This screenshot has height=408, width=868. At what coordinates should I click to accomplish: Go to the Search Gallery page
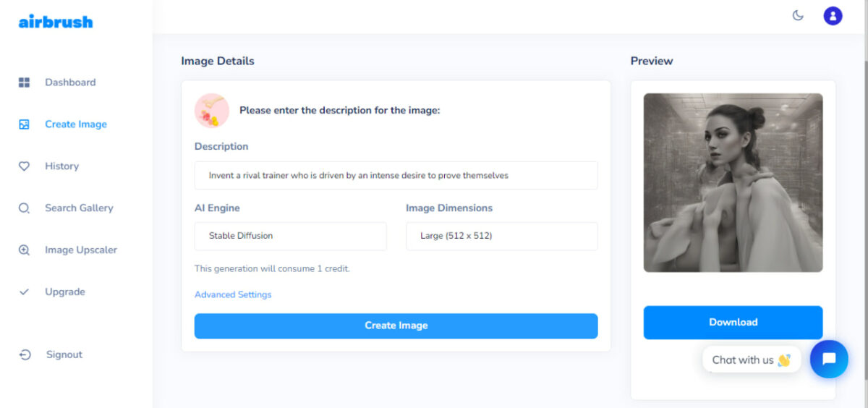pos(79,208)
